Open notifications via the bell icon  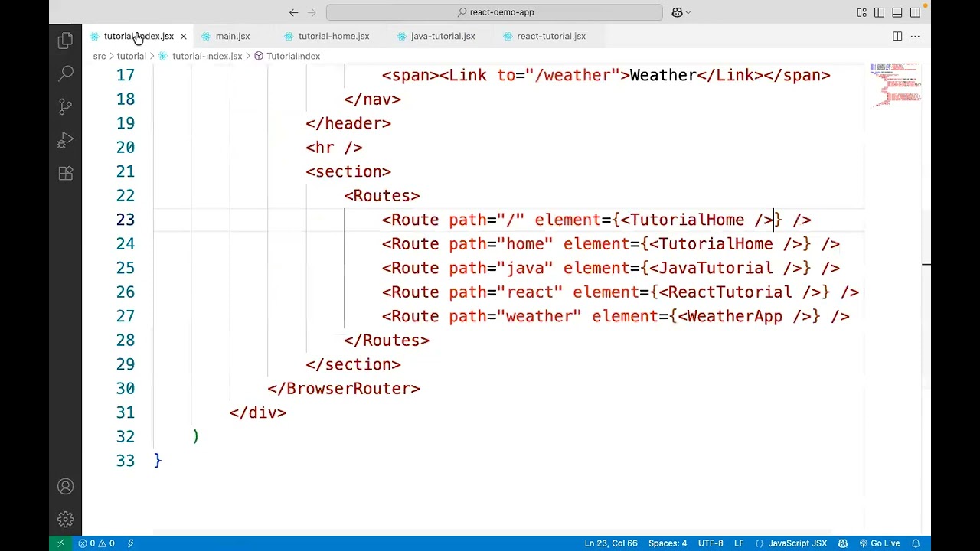915,543
